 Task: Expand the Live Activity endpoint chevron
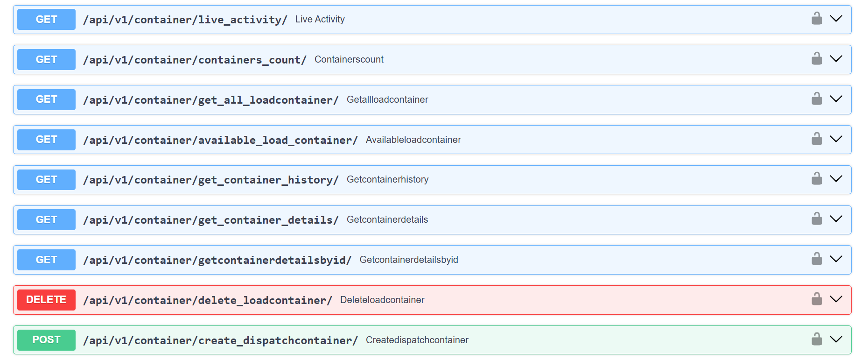(x=836, y=19)
